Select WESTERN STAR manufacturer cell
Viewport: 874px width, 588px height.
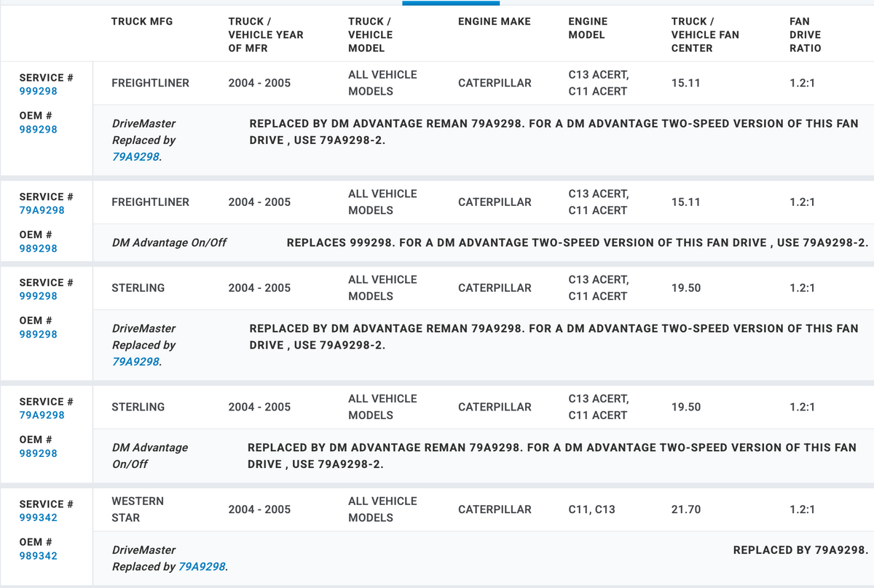(138, 509)
